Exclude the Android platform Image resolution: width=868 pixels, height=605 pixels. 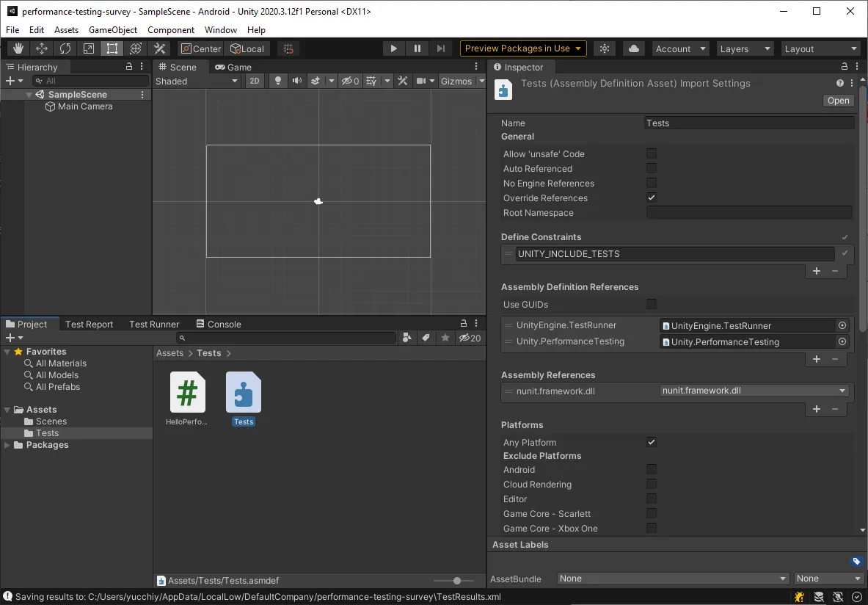click(x=651, y=469)
